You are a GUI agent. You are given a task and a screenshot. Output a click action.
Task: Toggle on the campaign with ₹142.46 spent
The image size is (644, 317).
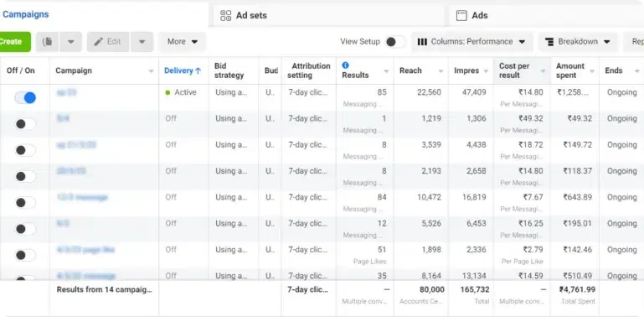25,255
